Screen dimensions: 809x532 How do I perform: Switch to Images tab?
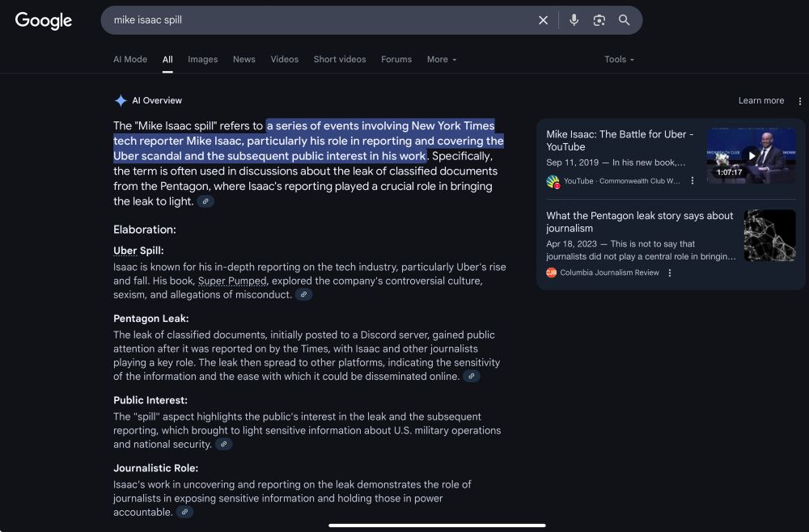tap(203, 59)
